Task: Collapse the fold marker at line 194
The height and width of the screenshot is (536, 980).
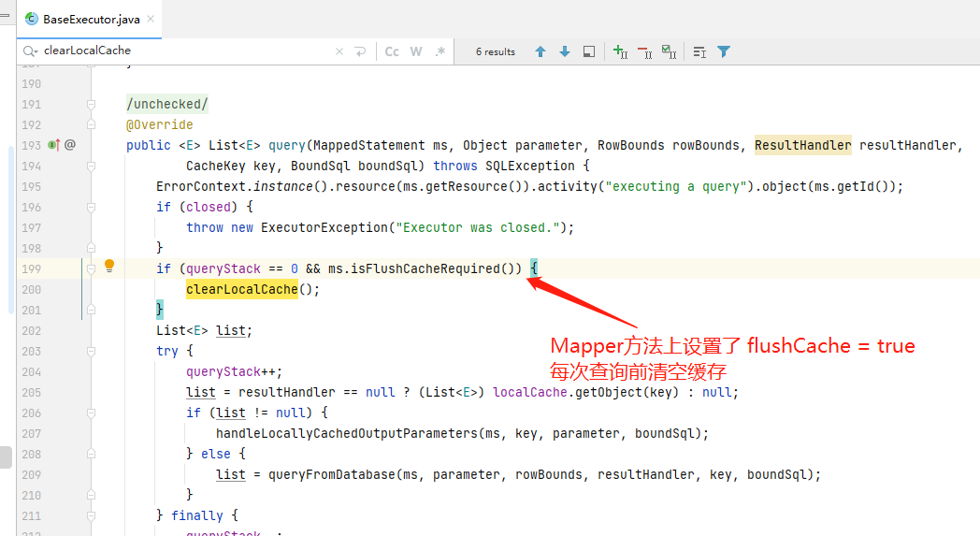Action: coord(92,167)
